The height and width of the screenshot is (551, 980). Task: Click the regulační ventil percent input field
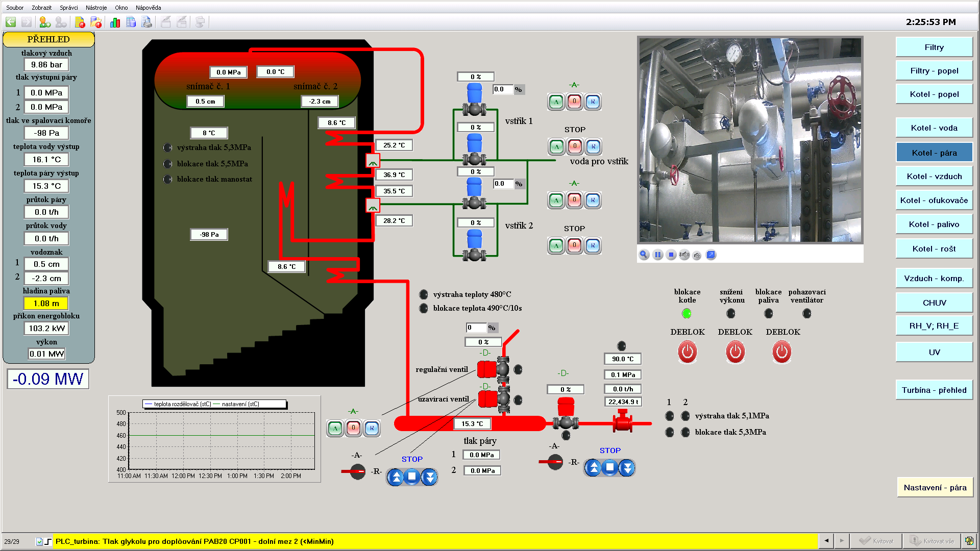point(476,328)
